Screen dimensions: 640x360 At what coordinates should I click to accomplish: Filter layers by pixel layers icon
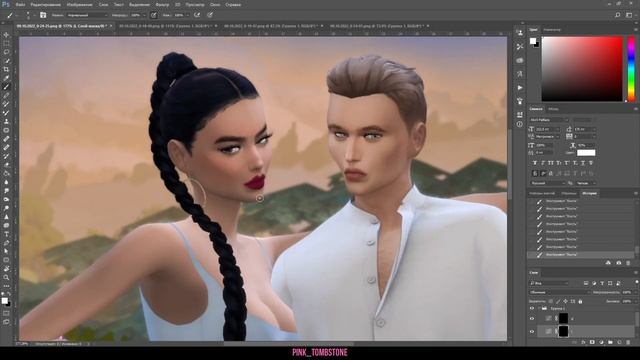(x=586, y=283)
